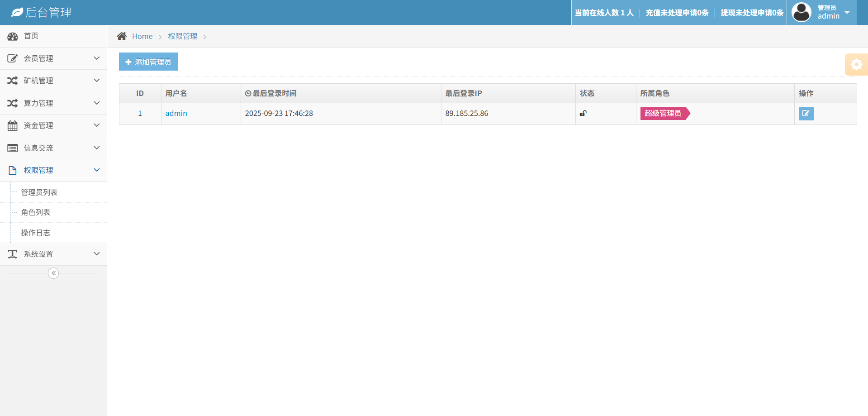Click the admin user avatar picture
The height and width of the screenshot is (416, 868).
802,12
